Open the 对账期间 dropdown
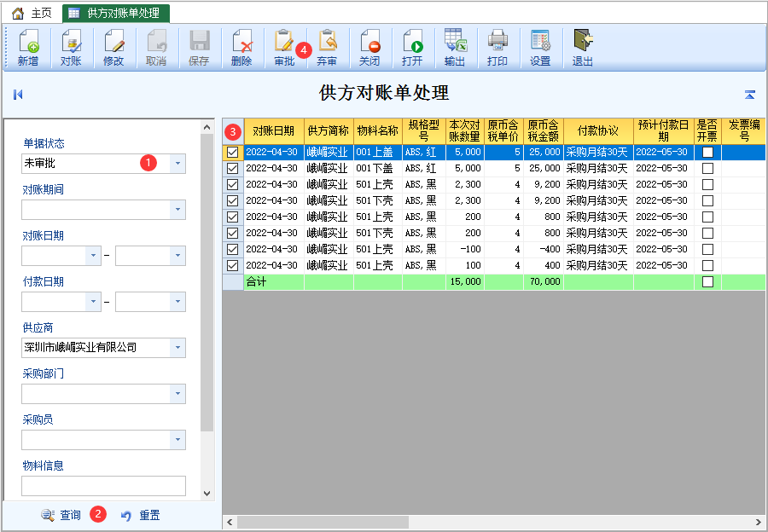The height and width of the screenshot is (532, 768). [177, 210]
